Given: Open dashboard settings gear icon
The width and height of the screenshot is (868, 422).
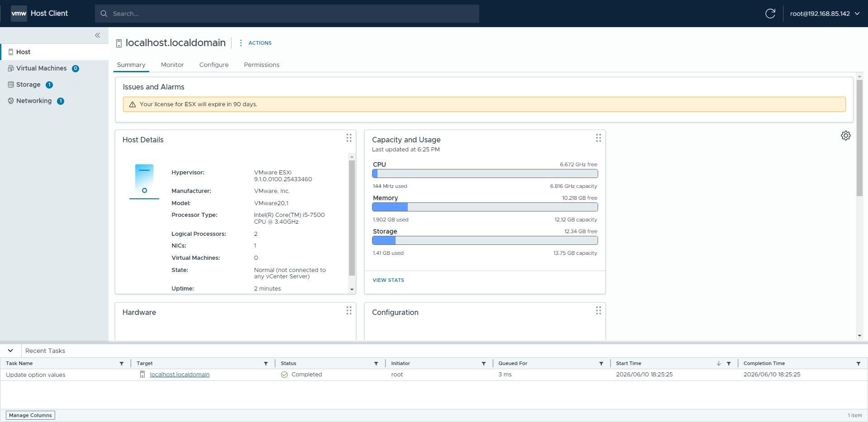Looking at the screenshot, I should tap(846, 136).
